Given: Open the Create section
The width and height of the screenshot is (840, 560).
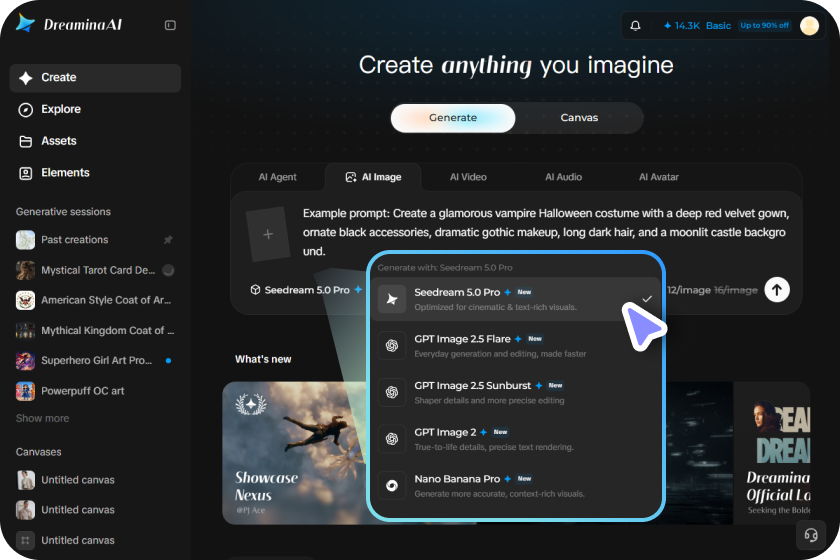Looking at the screenshot, I should pyautogui.click(x=95, y=78).
